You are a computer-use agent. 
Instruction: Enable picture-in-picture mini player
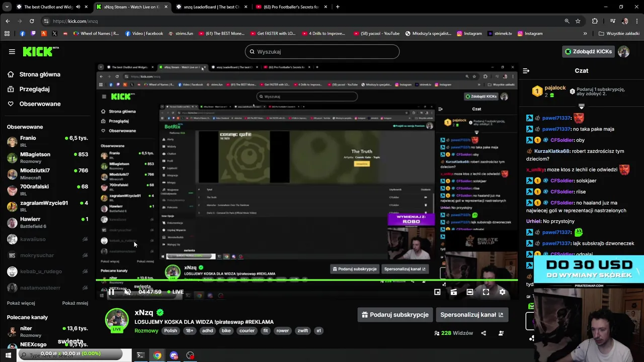tap(437, 292)
